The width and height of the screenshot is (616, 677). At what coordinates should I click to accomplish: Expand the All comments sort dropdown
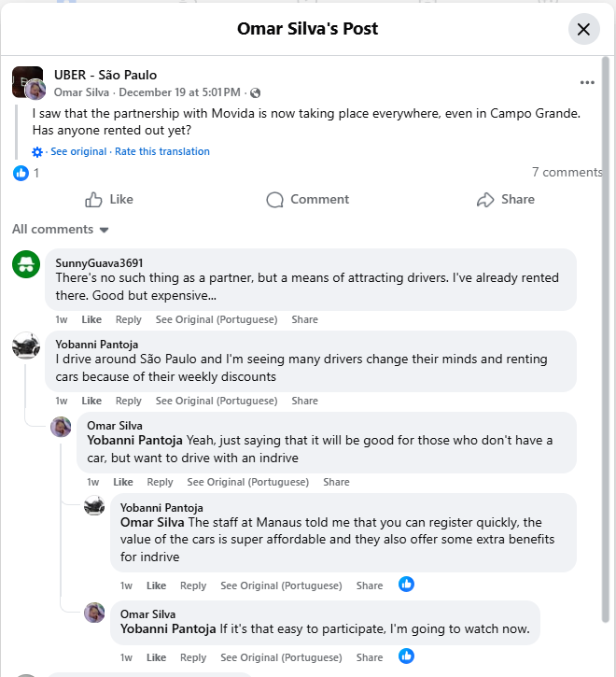point(61,230)
